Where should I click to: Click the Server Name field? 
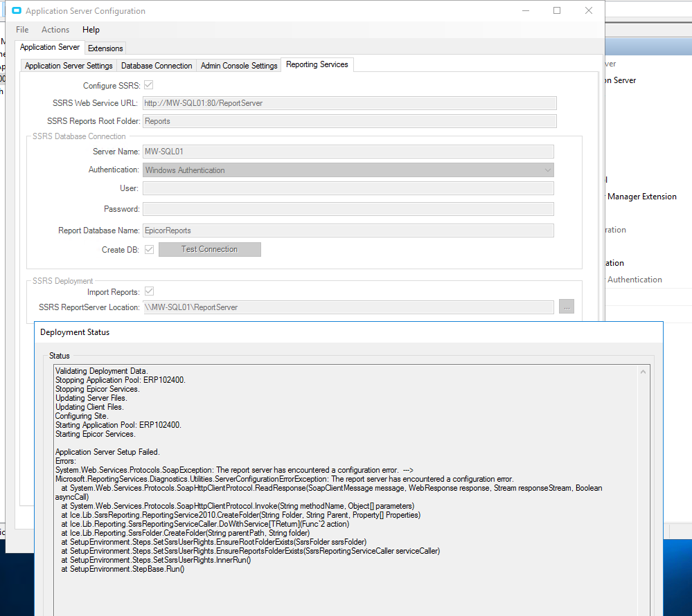[x=348, y=152]
